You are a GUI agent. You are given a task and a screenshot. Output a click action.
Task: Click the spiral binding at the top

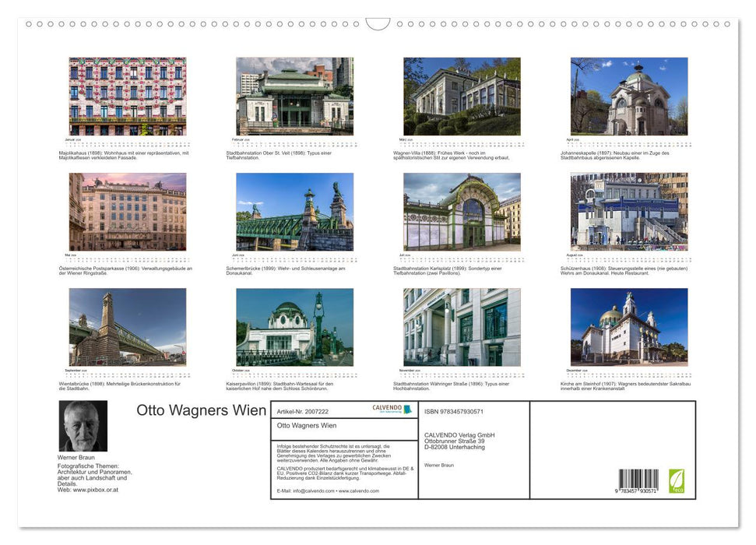pos(378,25)
